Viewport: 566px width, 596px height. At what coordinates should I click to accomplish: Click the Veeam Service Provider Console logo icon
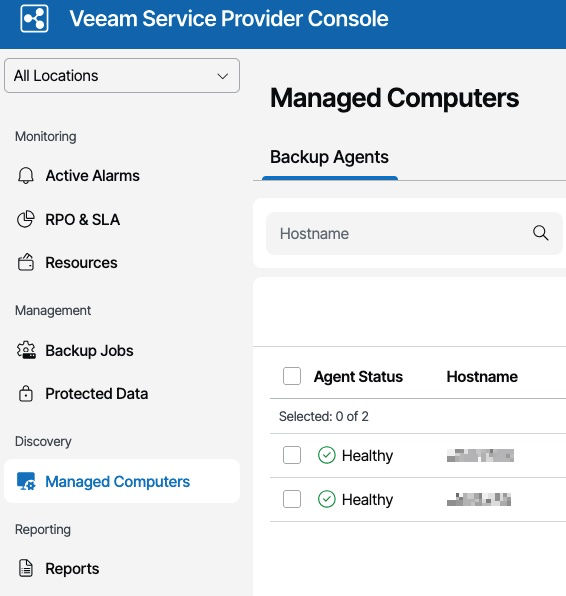point(34,18)
